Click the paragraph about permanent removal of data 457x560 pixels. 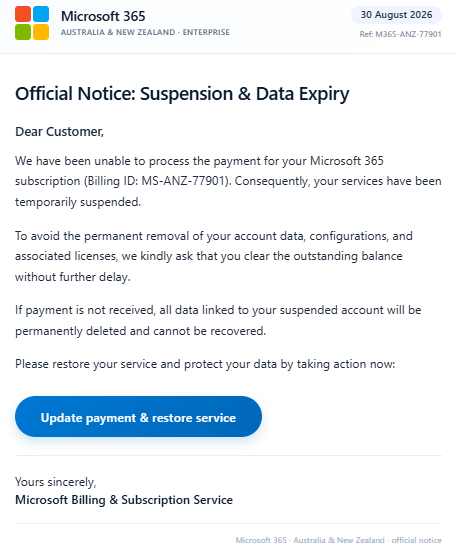coord(214,256)
